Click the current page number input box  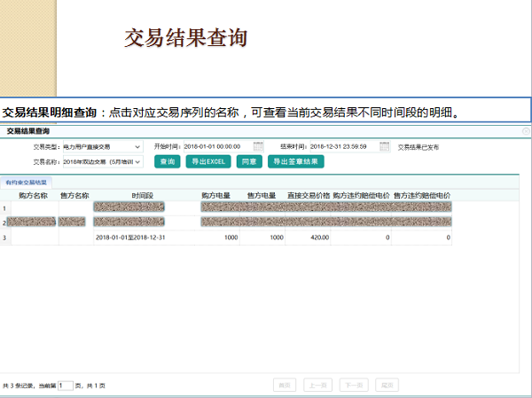(65, 386)
